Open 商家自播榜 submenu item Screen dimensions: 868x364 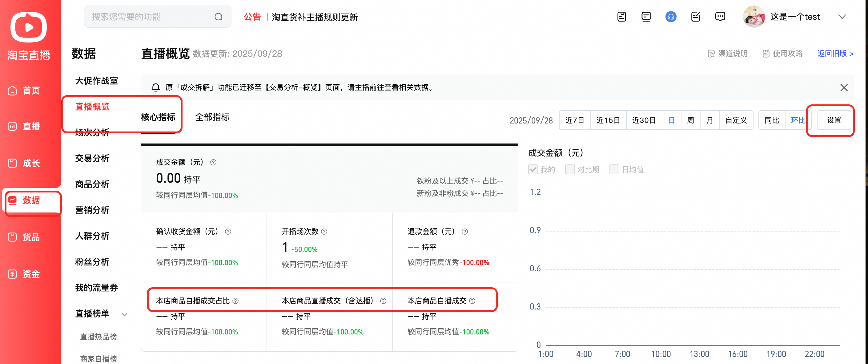click(x=98, y=359)
